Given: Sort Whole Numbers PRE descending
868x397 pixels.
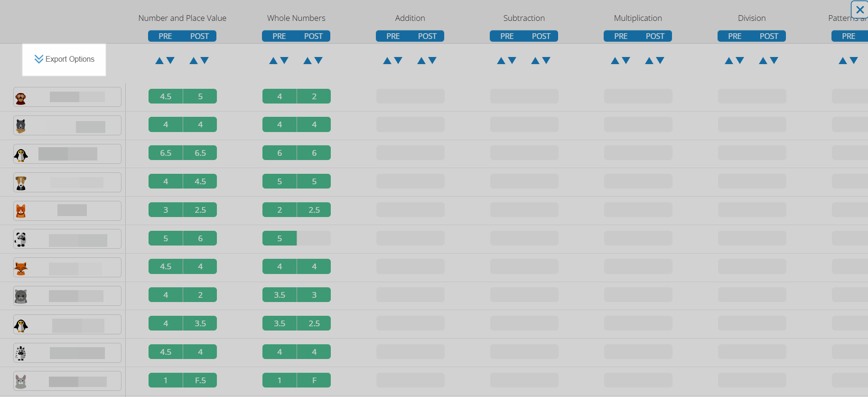Looking at the screenshot, I should pos(284,60).
